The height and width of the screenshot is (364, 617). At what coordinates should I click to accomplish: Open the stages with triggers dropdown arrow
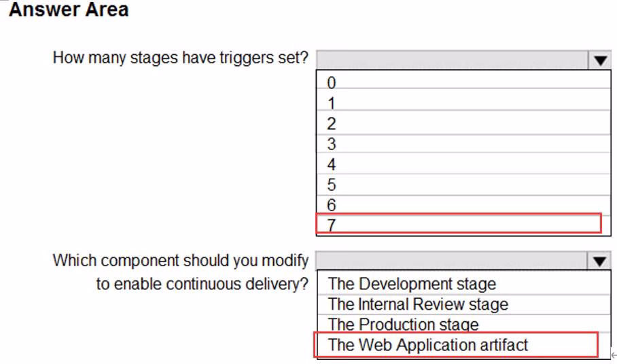pyautogui.click(x=599, y=60)
